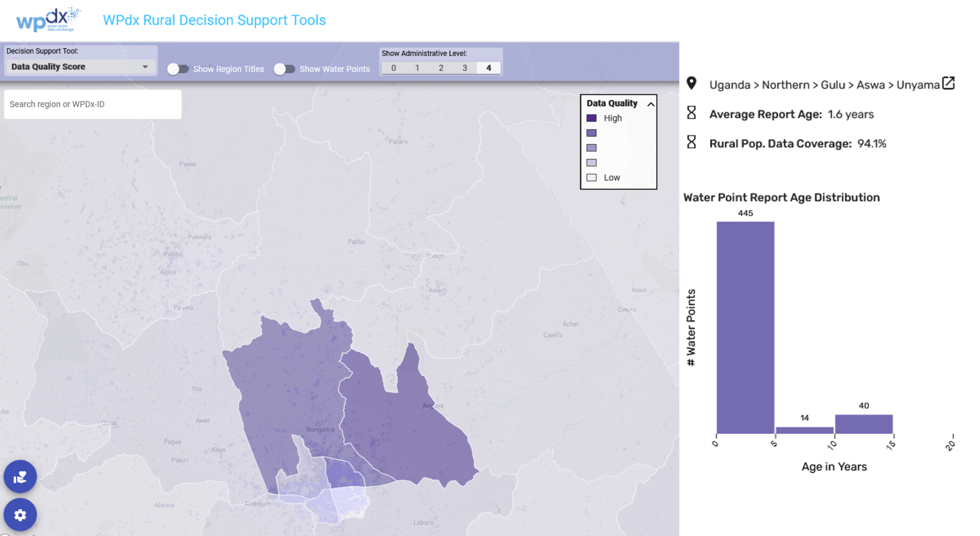The width and height of the screenshot is (980, 536).
Task: Open settings via the gear icon
Action: [20, 514]
